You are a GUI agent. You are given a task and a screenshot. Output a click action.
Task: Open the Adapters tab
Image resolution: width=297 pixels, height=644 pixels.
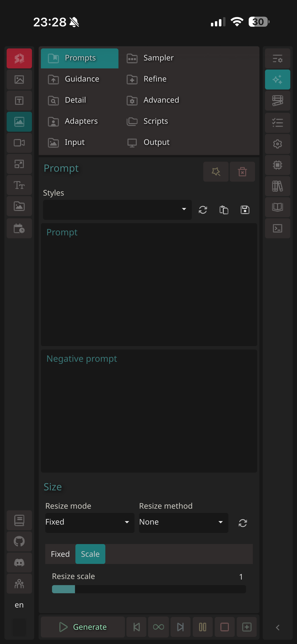point(81,121)
